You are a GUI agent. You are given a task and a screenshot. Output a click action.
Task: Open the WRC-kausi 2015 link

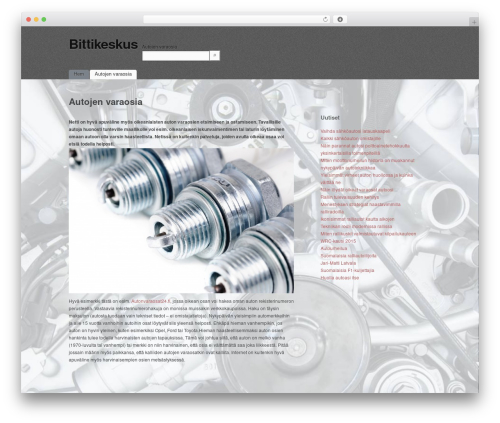[338, 241]
